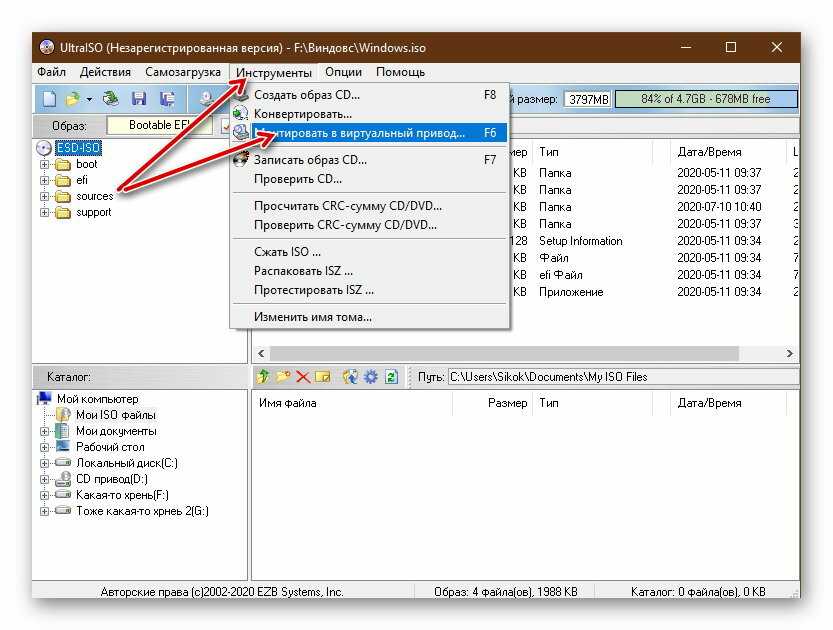Expand the Мои документы tree node
This screenshot has height=630, width=833.
coord(45,431)
